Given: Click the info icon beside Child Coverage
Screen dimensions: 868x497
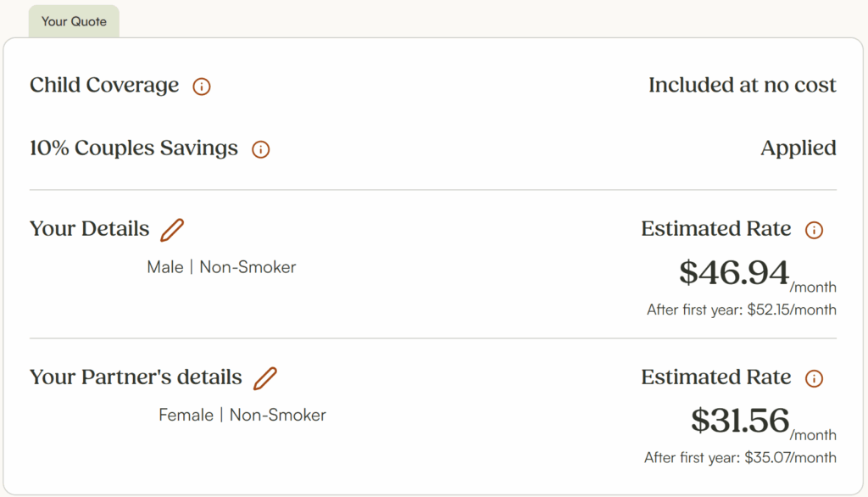Looking at the screenshot, I should [201, 87].
